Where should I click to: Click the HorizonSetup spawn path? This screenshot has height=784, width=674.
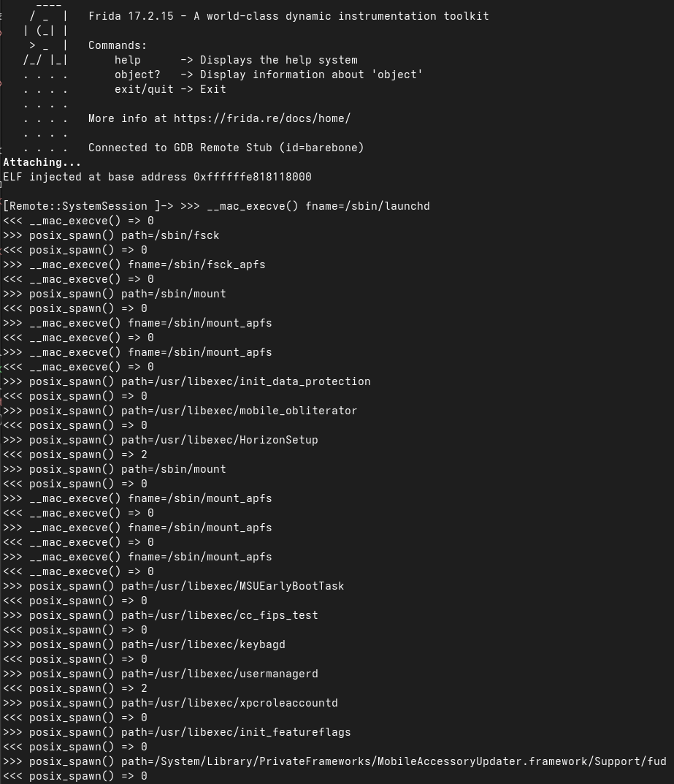219,440
